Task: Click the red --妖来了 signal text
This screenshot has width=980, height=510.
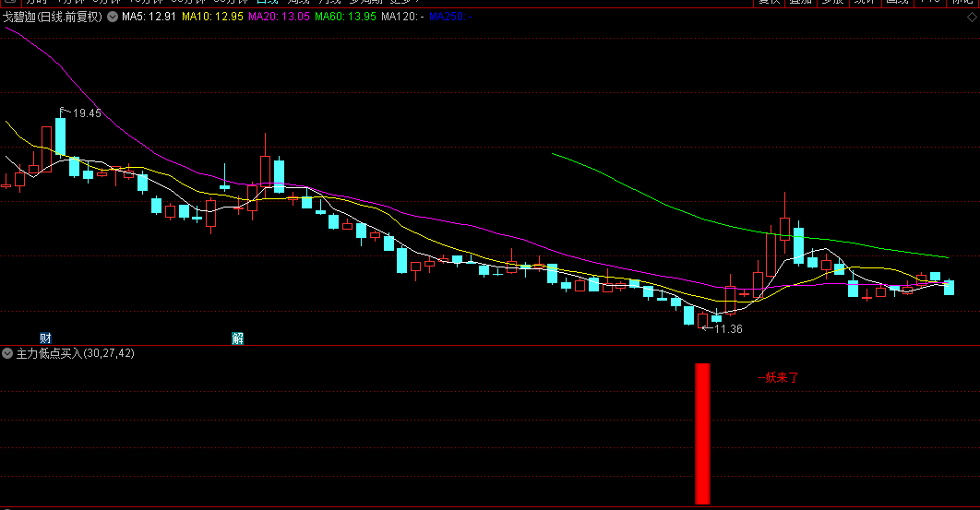Action: pyautogui.click(x=778, y=377)
